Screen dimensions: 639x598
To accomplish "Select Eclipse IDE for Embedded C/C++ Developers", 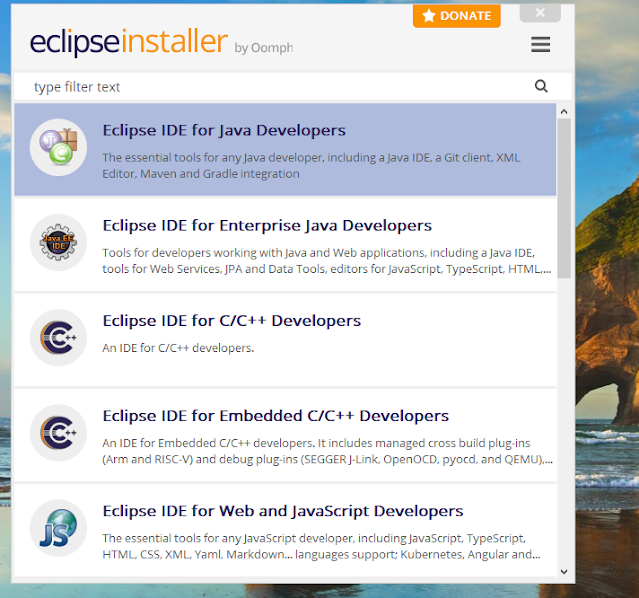I will point(285,435).
